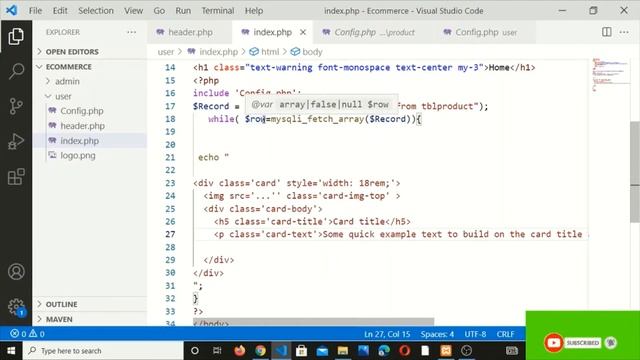Click the body breadcrumb segment

coord(312,52)
